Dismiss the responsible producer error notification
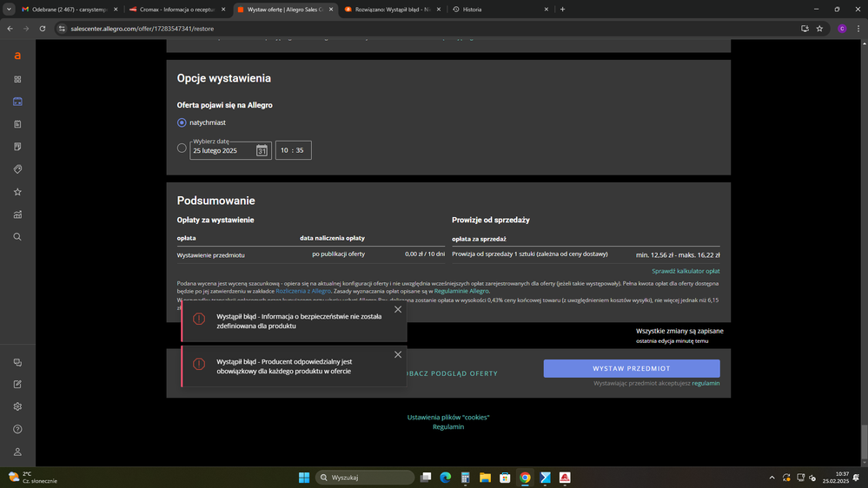The image size is (868, 488). [x=398, y=354]
